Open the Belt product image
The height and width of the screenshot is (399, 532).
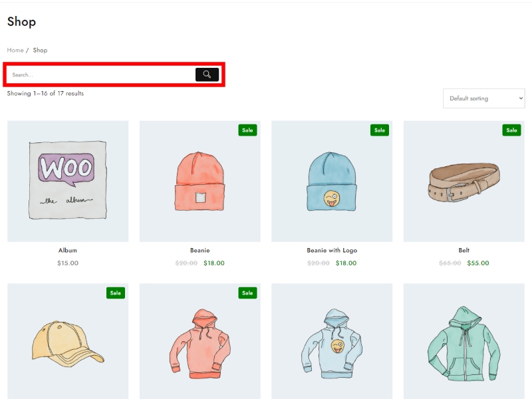pyautogui.click(x=464, y=181)
